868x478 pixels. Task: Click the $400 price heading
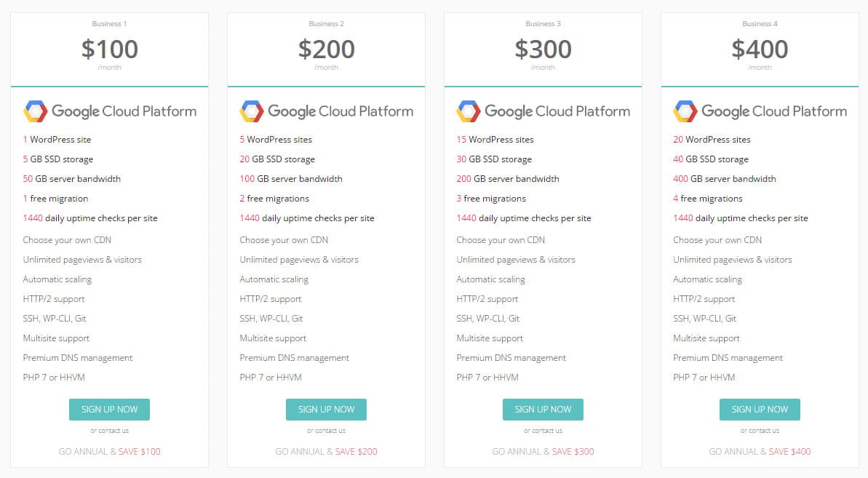coord(760,49)
